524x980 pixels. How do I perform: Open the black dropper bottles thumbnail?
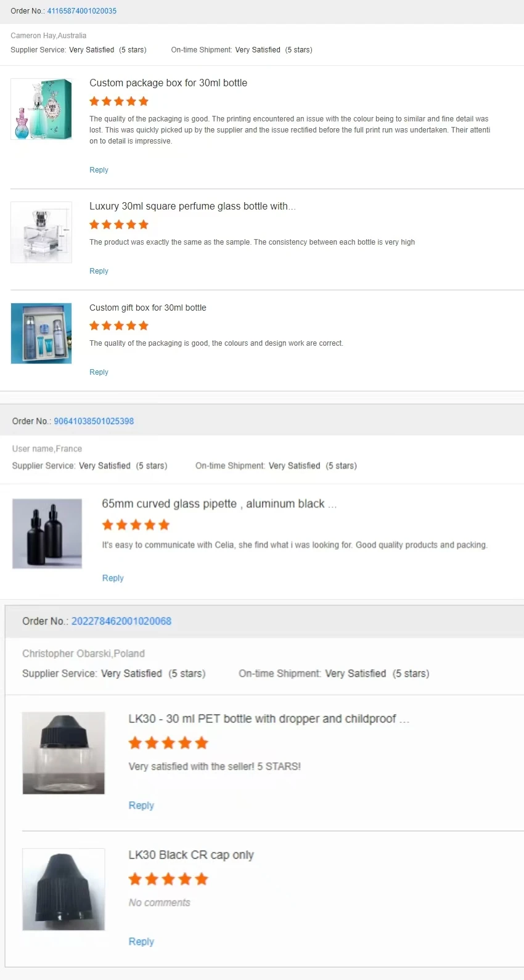47,534
